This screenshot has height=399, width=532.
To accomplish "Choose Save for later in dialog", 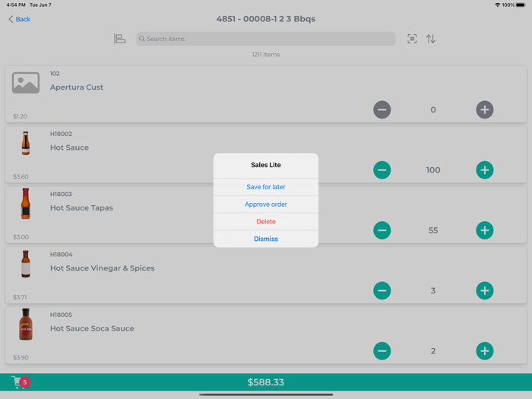I will coord(266,187).
